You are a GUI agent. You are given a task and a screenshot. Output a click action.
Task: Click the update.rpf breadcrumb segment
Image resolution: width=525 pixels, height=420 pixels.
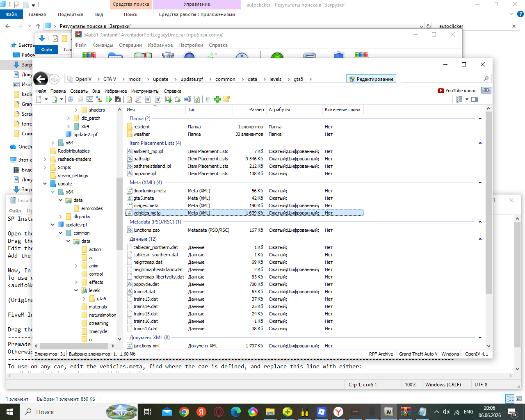(192, 79)
